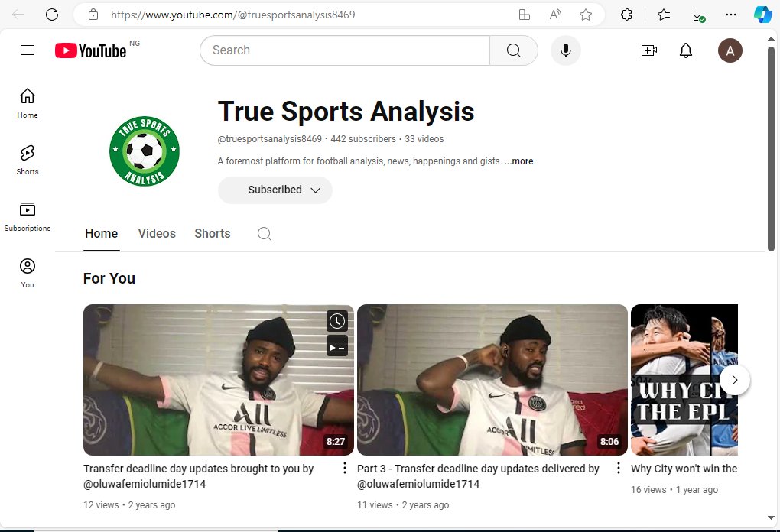Activate Read aloud in address bar
Viewport: 780px width, 532px height.
[x=555, y=15]
